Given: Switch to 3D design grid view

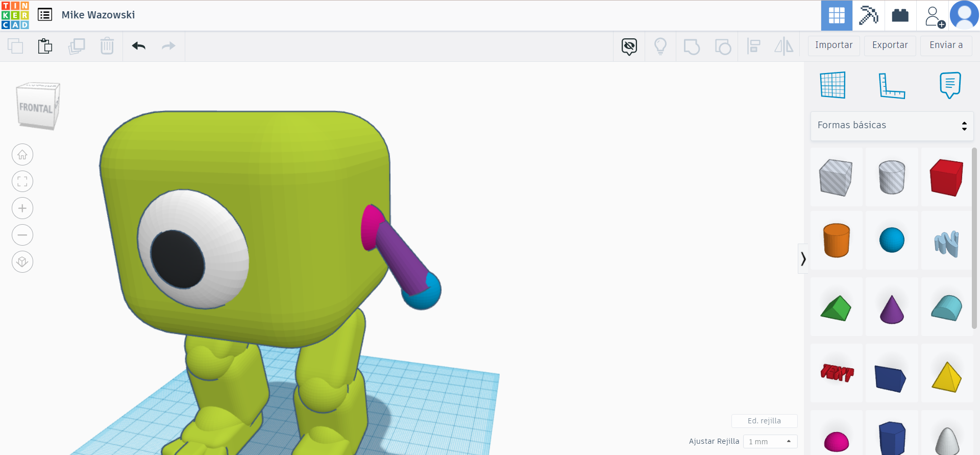Looking at the screenshot, I should pyautogui.click(x=837, y=15).
